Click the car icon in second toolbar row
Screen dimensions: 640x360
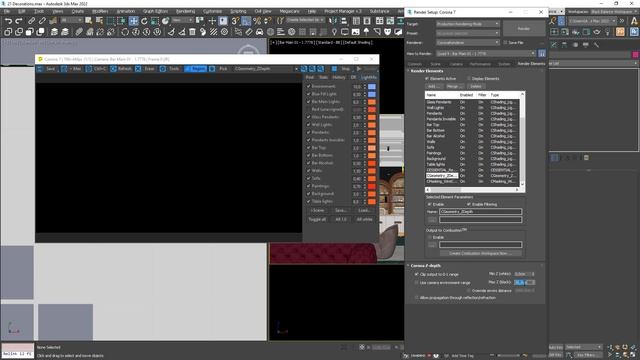pos(259,31)
